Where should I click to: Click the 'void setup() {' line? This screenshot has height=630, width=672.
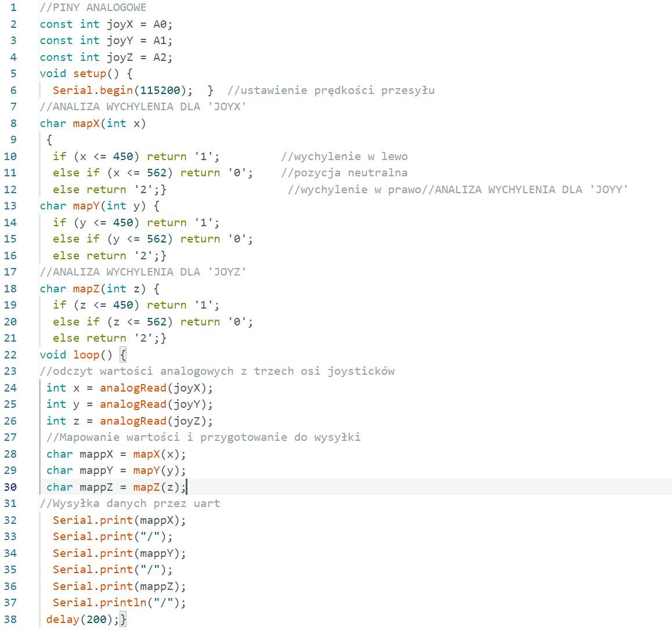[x=86, y=74]
